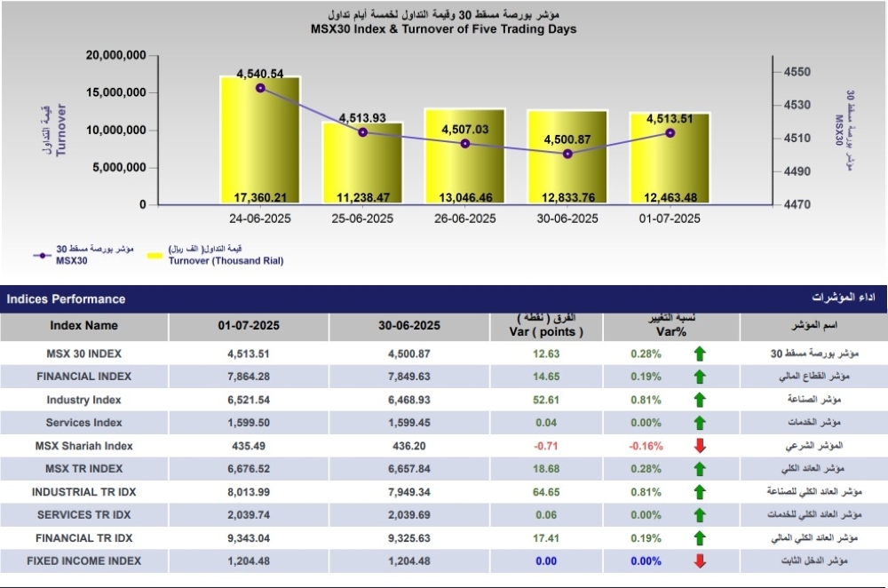Click the MSX30 line point labeled 4,500.87

[567, 154]
